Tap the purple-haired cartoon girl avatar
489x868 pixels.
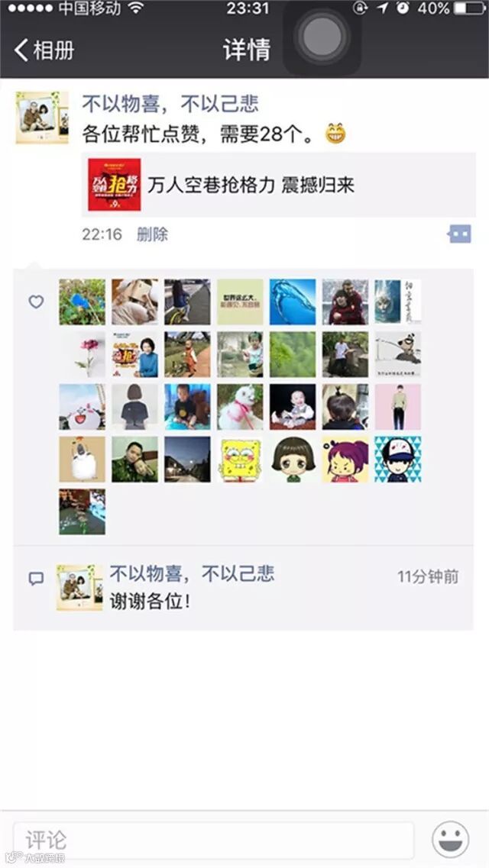[x=345, y=459]
